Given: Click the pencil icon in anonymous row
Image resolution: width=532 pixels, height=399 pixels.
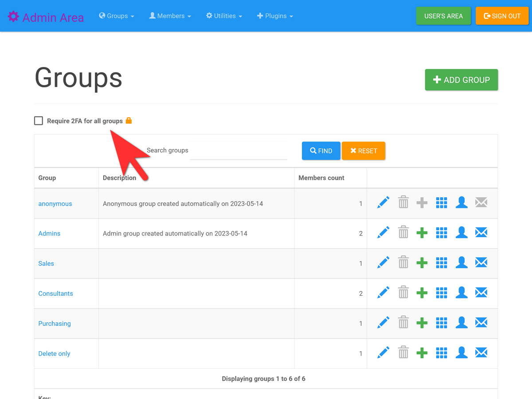Looking at the screenshot, I should 383,203.
